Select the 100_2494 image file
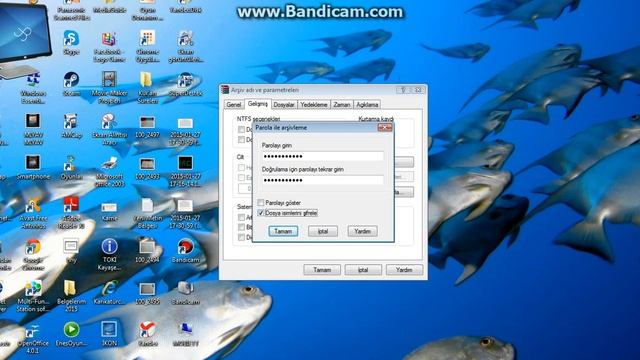This screenshot has height=360, width=640. 147,251
